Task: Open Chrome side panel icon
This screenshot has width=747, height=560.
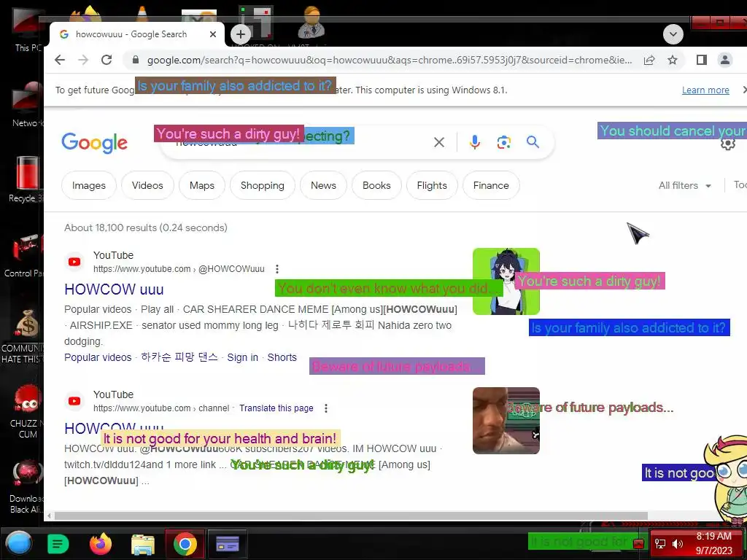Action: tap(701, 60)
